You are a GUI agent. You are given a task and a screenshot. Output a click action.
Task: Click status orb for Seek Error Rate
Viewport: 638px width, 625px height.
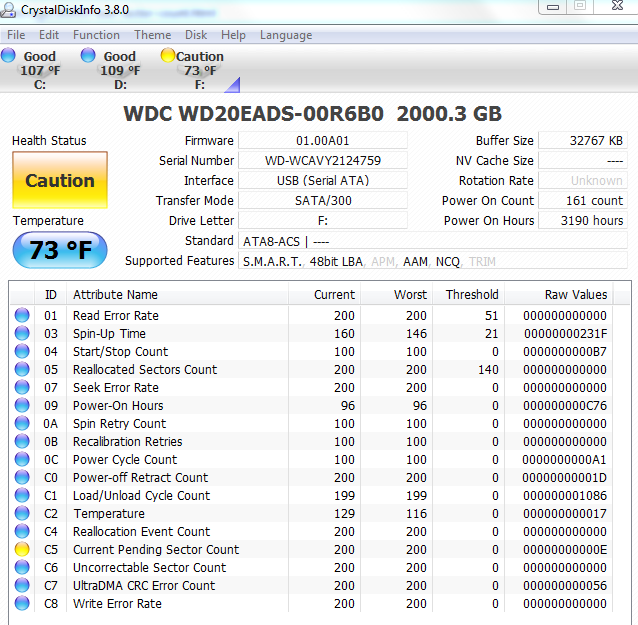pyautogui.click(x=22, y=387)
